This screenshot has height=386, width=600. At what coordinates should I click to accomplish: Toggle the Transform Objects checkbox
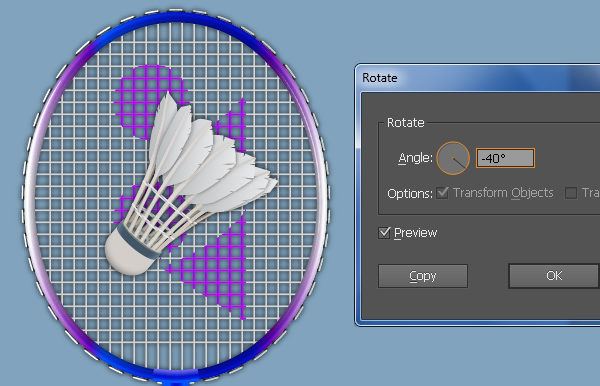(x=443, y=193)
